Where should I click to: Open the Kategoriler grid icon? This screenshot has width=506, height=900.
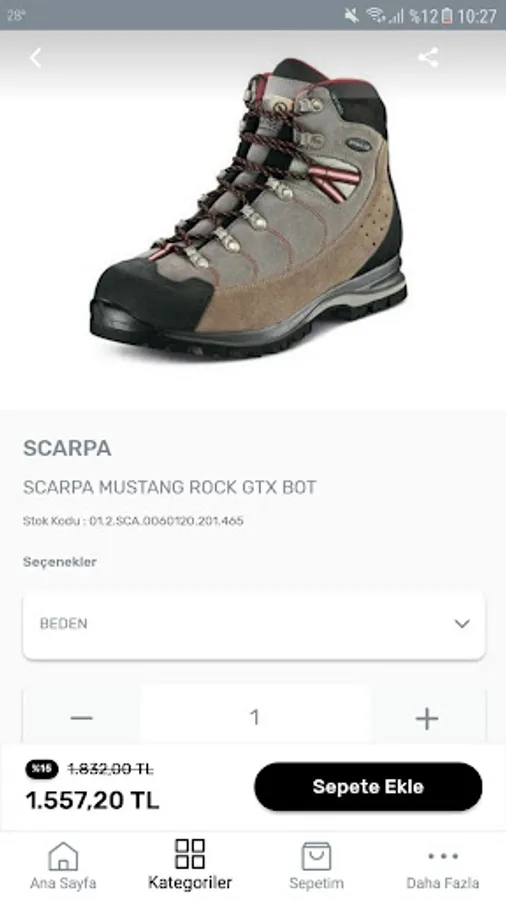[190, 854]
